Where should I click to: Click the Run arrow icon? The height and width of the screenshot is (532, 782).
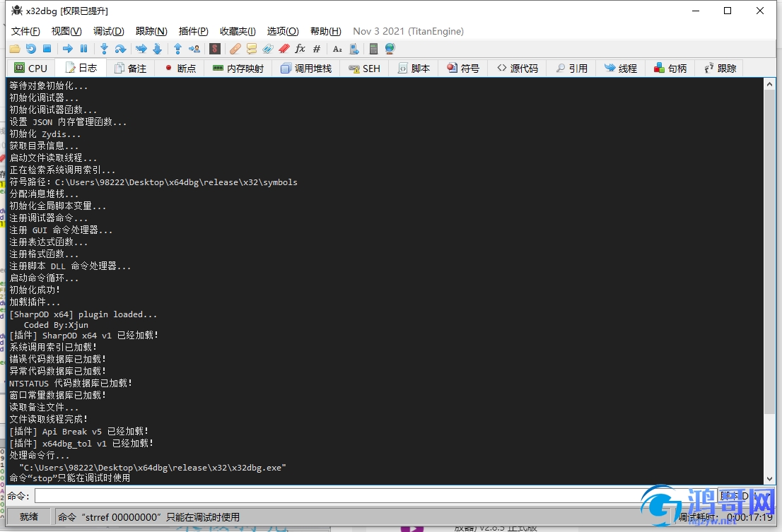pos(68,49)
